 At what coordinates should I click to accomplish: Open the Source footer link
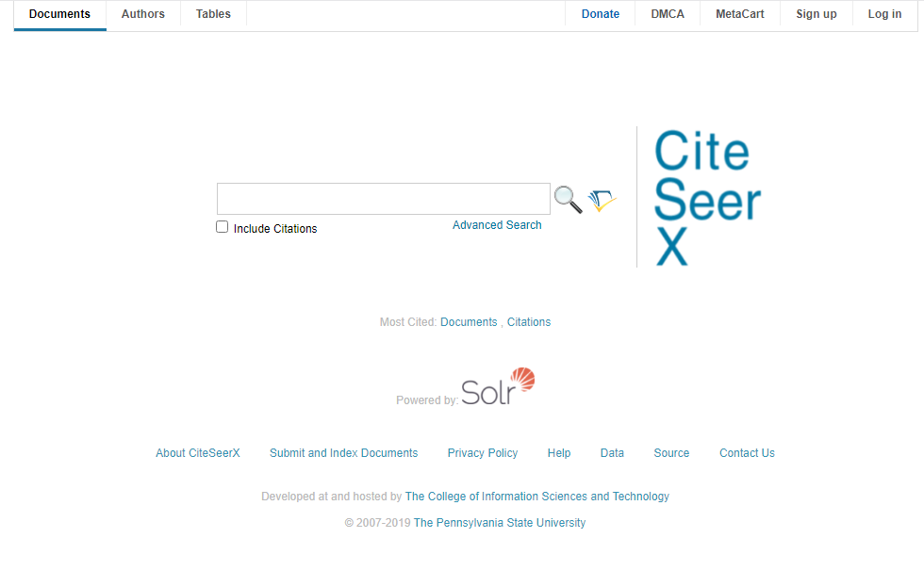coord(671,453)
